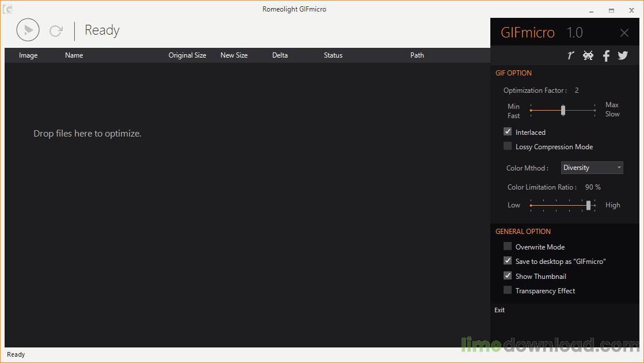This screenshot has height=363, width=644.
Task: Enable Transparency Effect checkbox
Action: pyautogui.click(x=508, y=290)
